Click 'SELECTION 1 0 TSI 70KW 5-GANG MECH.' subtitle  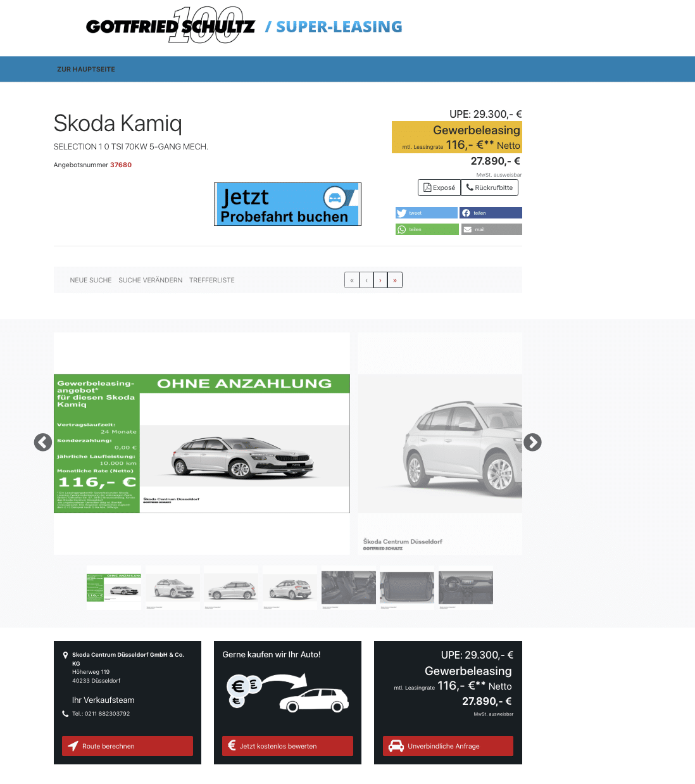[131, 146]
